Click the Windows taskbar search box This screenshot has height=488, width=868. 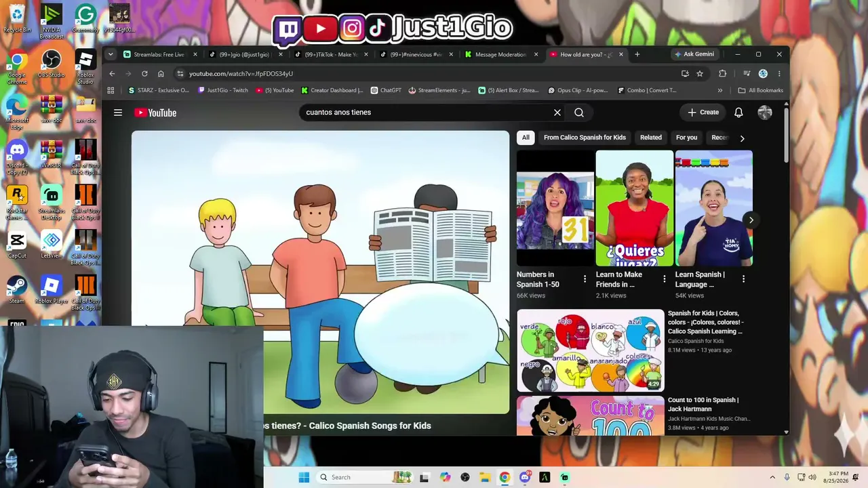click(x=366, y=477)
